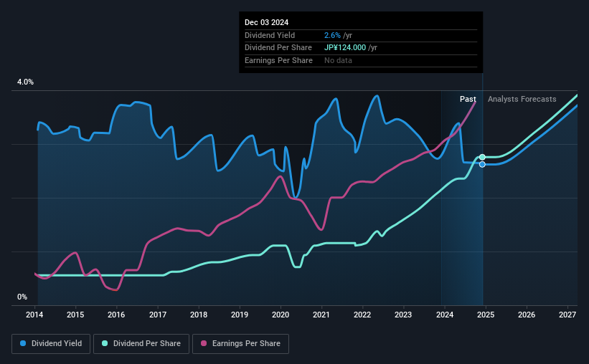
Task: Click the '4.0%' y-axis label
Action: pyautogui.click(x=25, y=82)
